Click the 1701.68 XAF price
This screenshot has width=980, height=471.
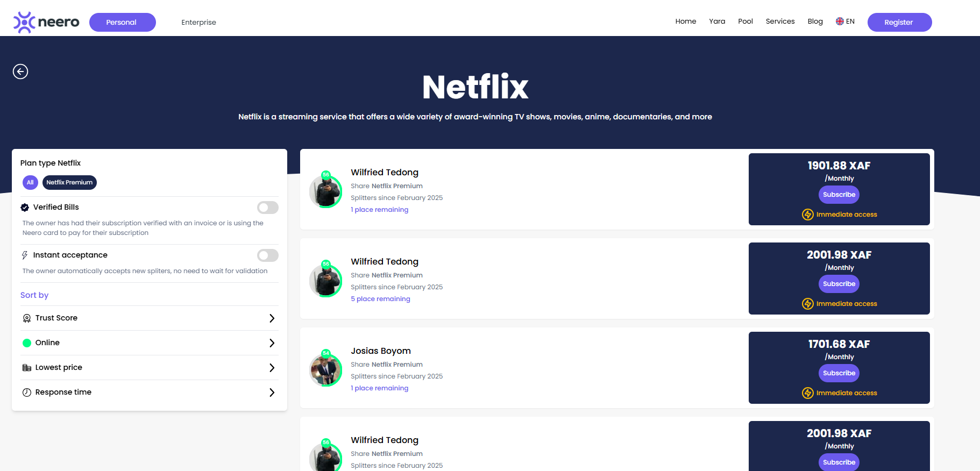point(839,344)
